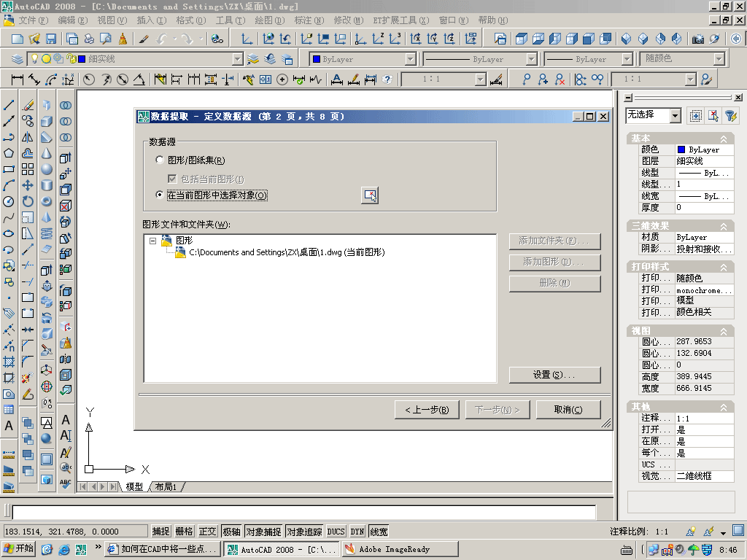747x560 pixels.
Task: Switch to 如何在CAD中将一些点 taskbar window
Action: (163, 549)
